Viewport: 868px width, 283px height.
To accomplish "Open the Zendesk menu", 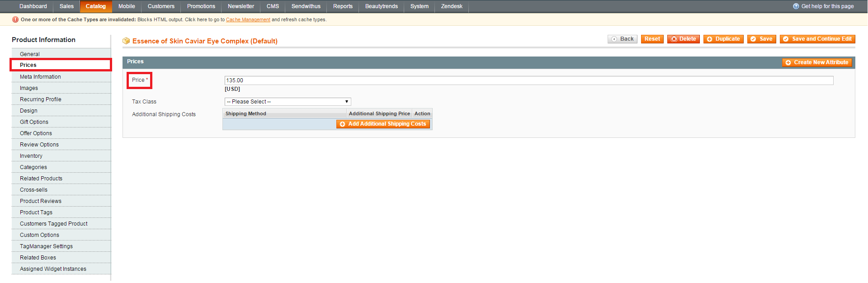I will click(x=452, y=6).
